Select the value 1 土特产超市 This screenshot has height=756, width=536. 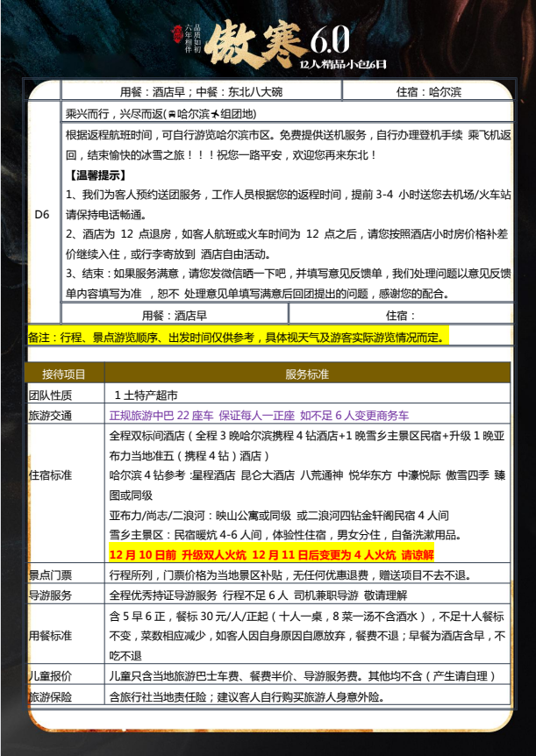coord(147,396)
